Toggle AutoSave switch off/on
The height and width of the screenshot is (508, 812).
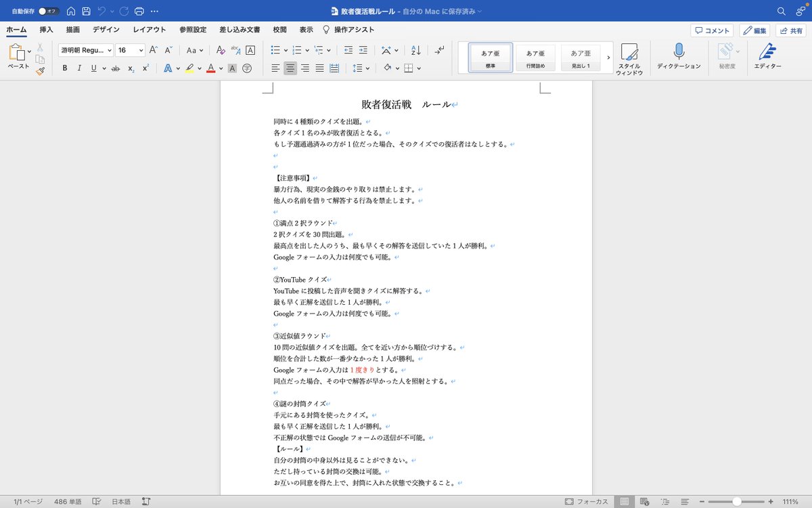[49, 12]
